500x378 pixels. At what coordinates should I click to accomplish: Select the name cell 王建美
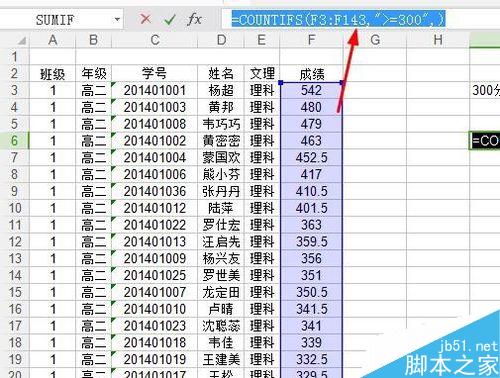(x=221, y=359)
